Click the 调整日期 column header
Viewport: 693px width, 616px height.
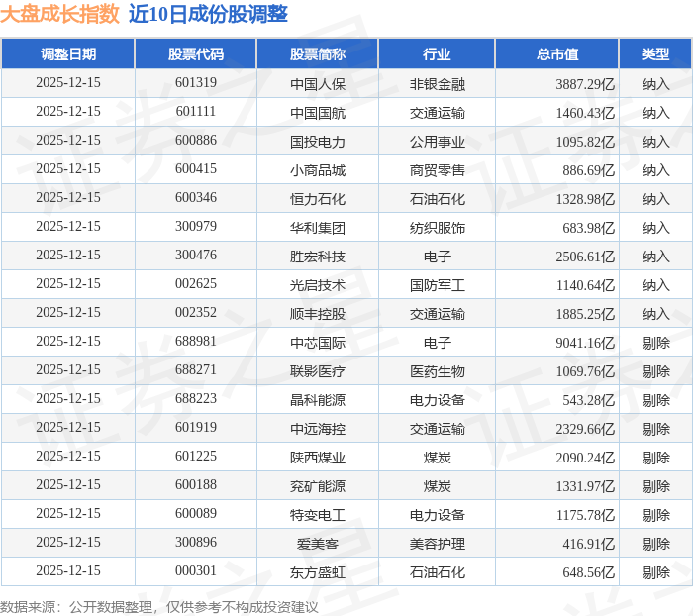[x=68, y=53]
